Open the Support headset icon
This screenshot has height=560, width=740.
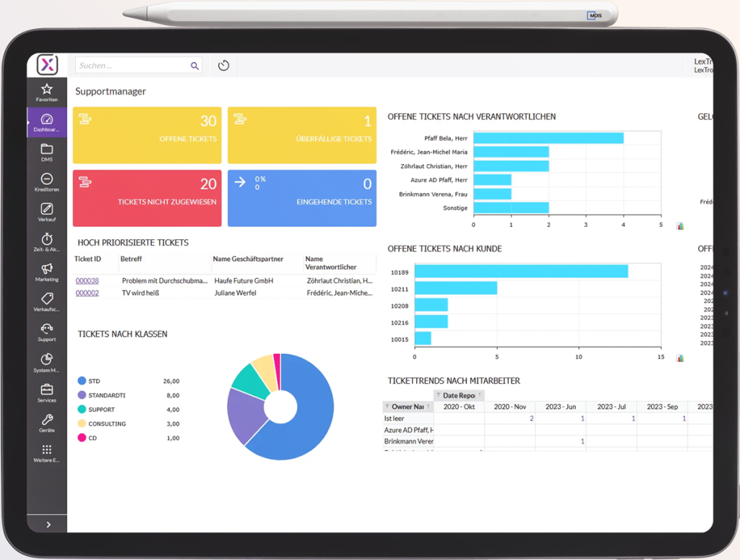[x=47, y=332]
